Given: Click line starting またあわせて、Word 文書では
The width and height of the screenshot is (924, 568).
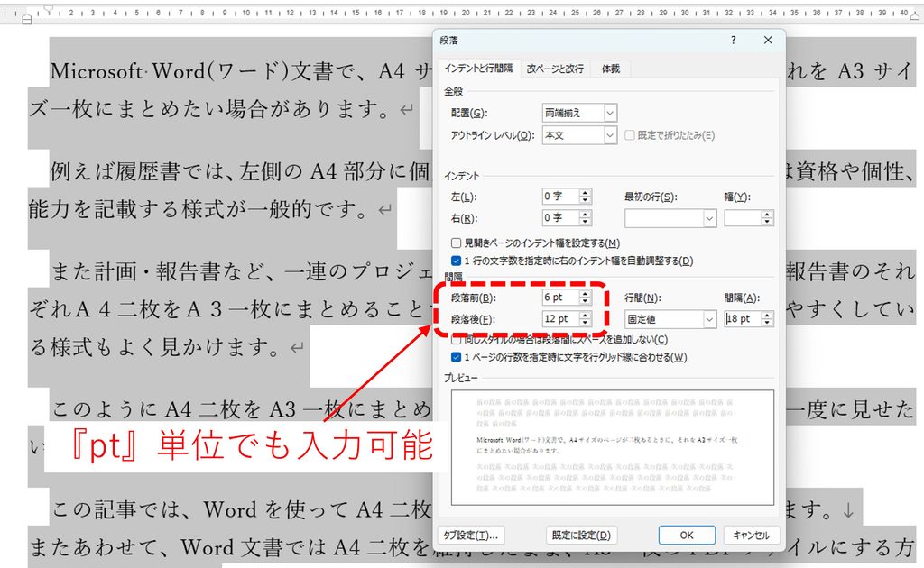Looking at the screenshot, I should point(230,547).
